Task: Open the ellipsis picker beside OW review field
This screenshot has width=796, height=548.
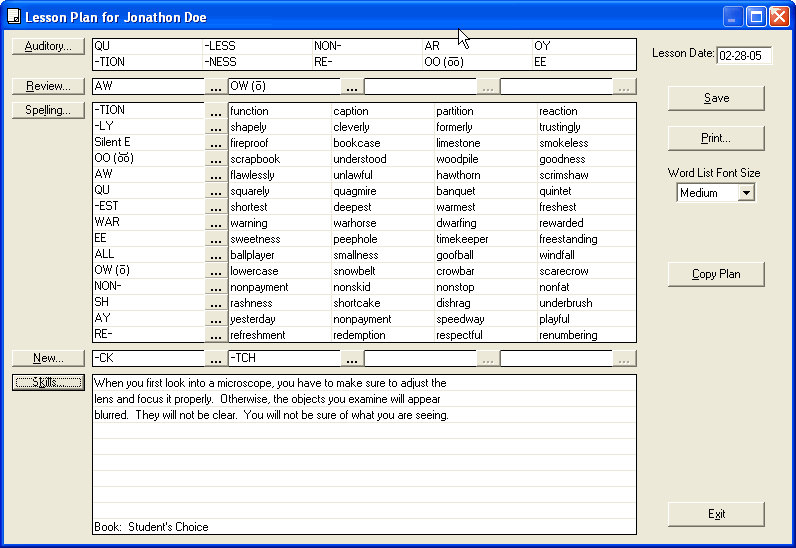Action: tap(352, 87)
